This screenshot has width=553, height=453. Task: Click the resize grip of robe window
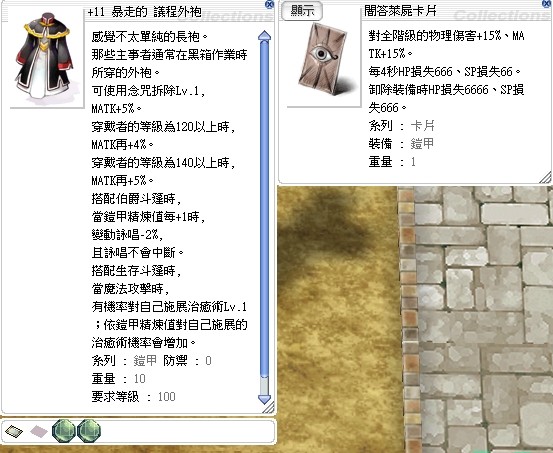[269, 408]
